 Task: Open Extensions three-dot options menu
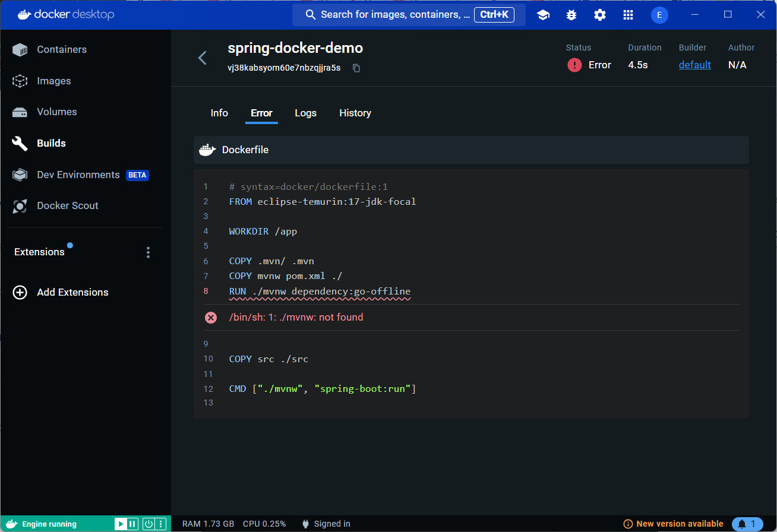pyautogui.click(x=148, y=252)
